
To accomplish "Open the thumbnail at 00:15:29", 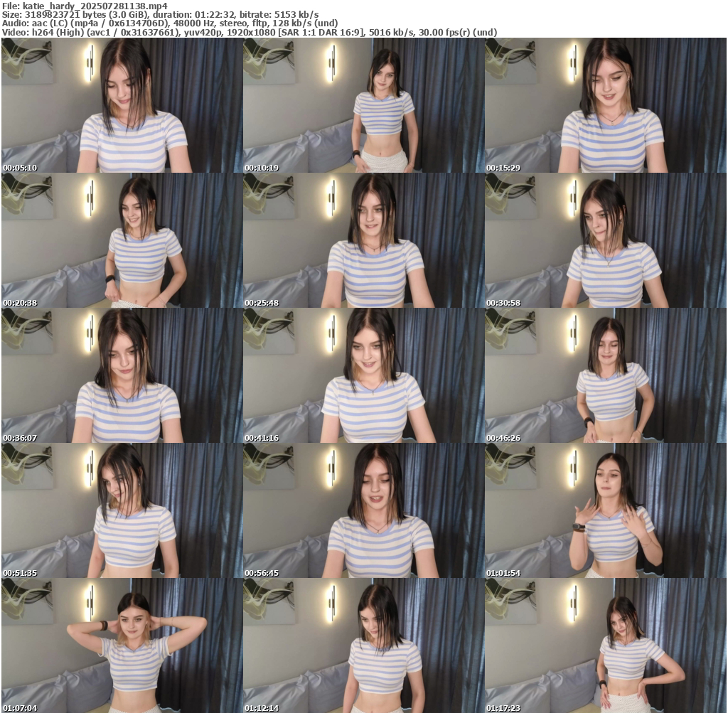I will tap(605, 105).
